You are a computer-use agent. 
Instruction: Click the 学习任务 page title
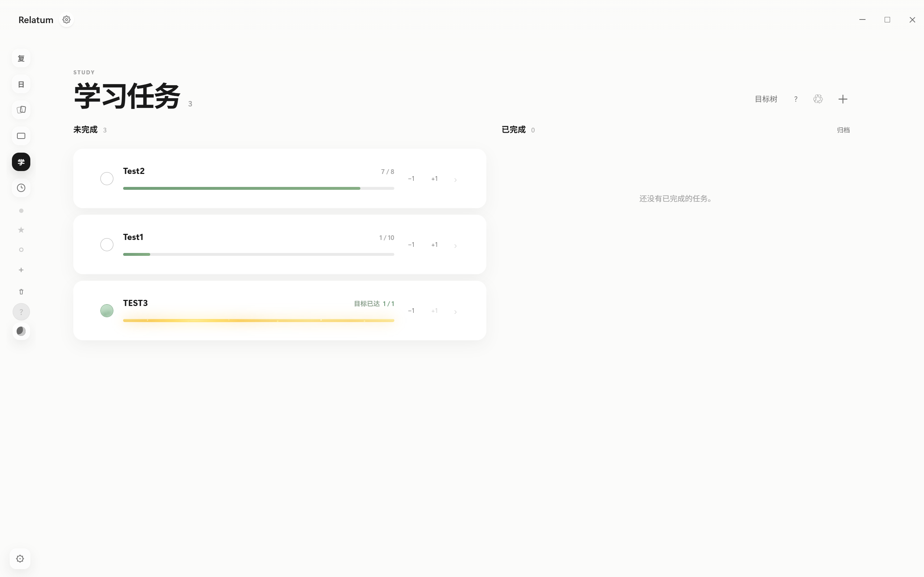[127, 96]
